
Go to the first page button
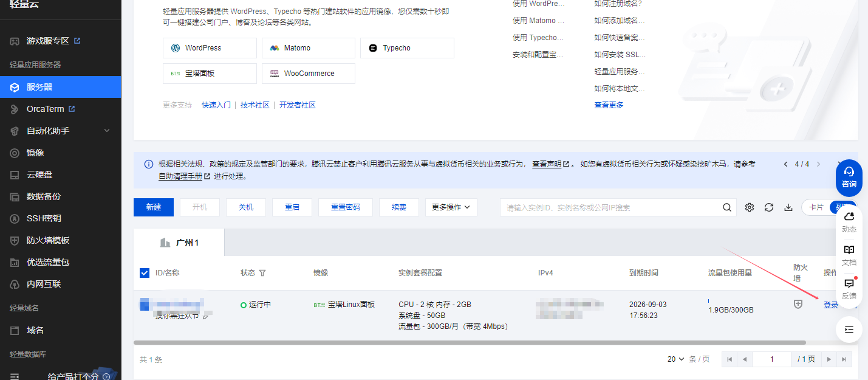730,359
